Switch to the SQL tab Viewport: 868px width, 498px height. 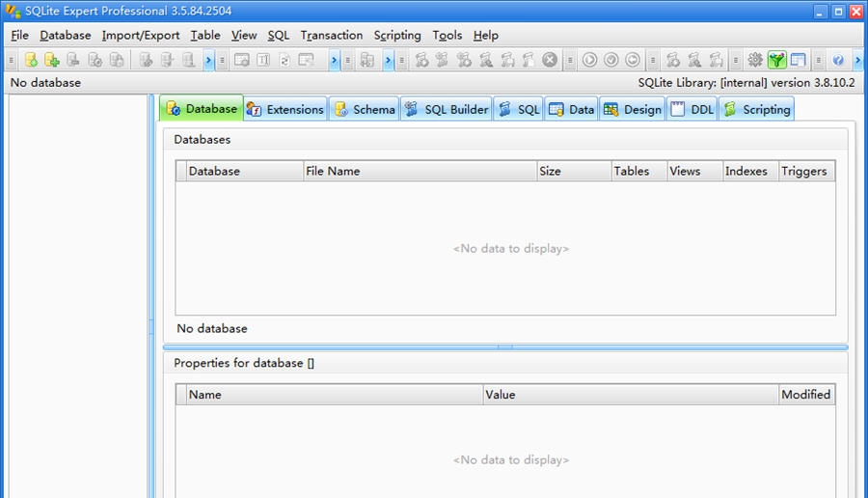[x=519, y=109]
